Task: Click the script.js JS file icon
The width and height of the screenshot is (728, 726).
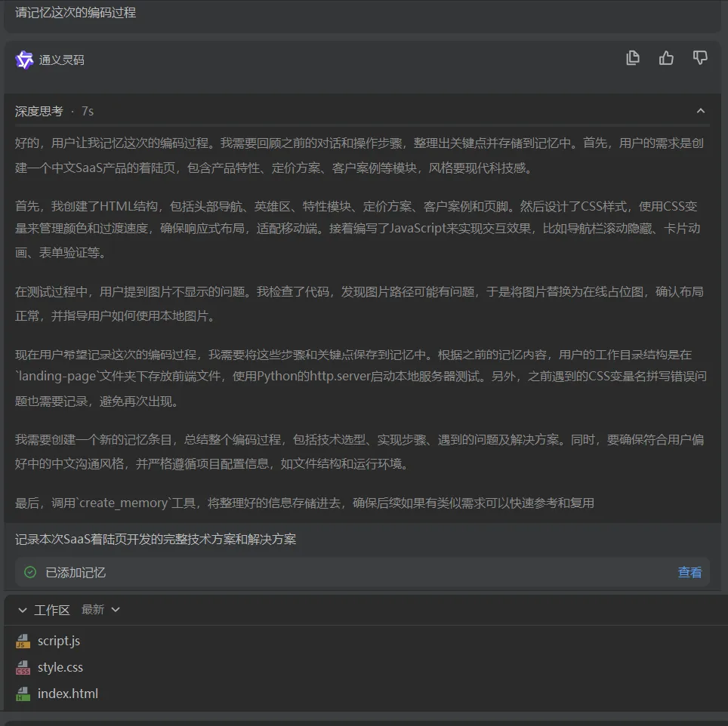Action: [x=23, y=641]
